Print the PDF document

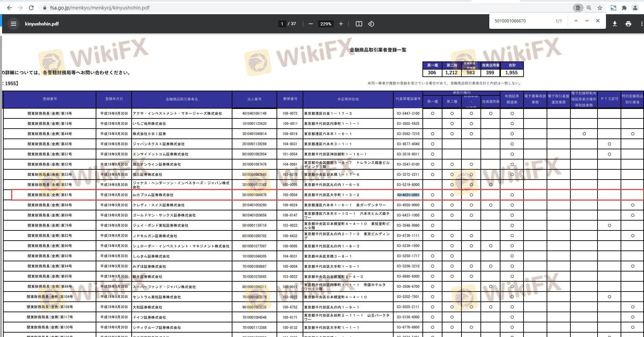pos(628,24)
